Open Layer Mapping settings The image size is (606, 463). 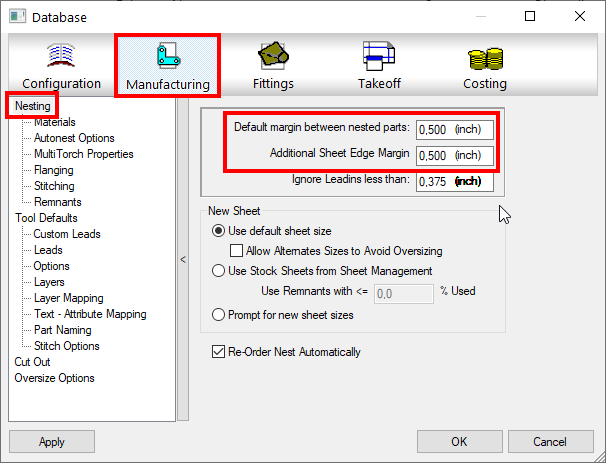tap(68, 298)
